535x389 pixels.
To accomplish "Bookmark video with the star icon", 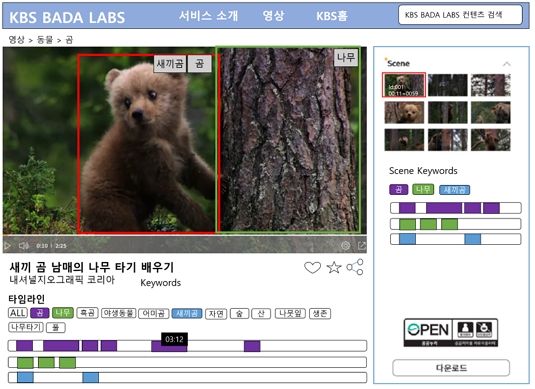I will (334, 268).
